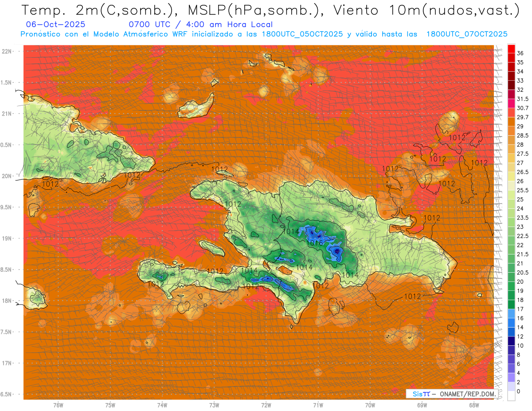Click the legend value "25.5"
Viewport: 532px width, 411px height.
tap(523, 190)
